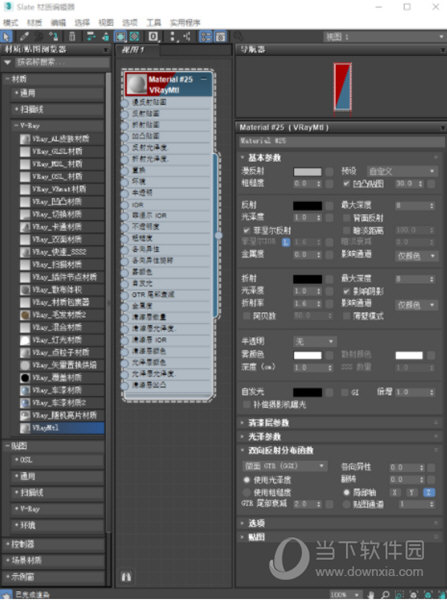Click the VRay_毛发材质2 swatch icon
This screenshot has width=447, height=600.
point(25,315)
